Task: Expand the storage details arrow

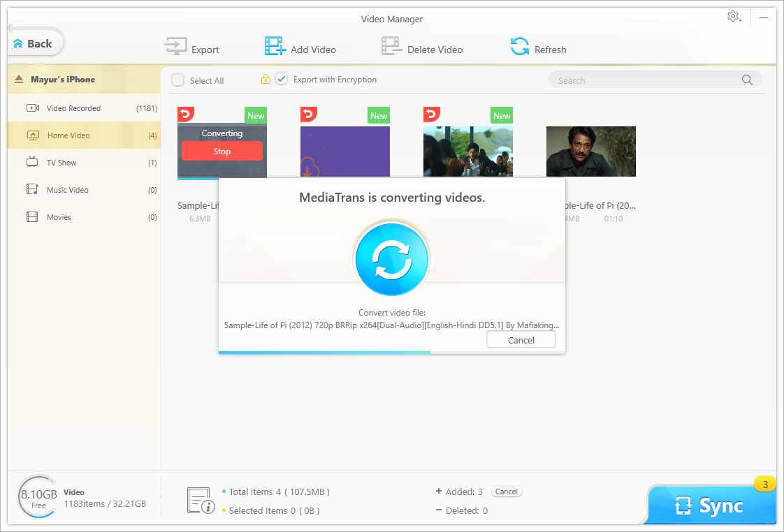Action: pos(161,496)
